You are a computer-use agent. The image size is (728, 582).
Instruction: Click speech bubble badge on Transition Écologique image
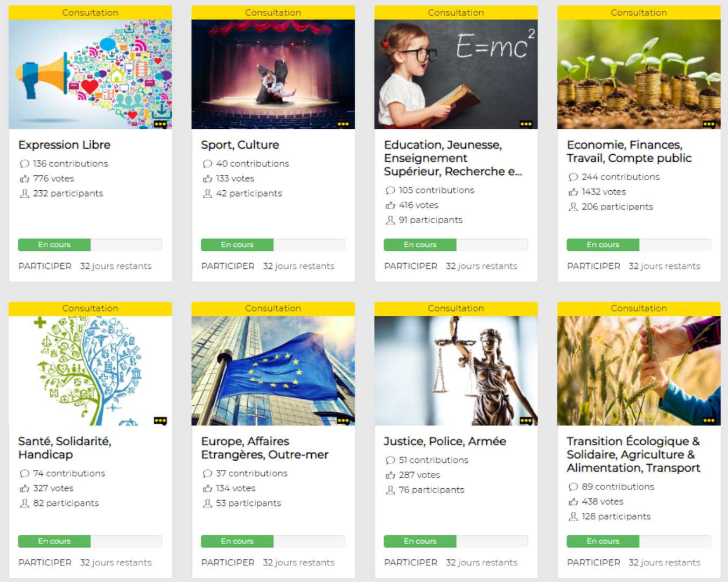click(709, 420)
